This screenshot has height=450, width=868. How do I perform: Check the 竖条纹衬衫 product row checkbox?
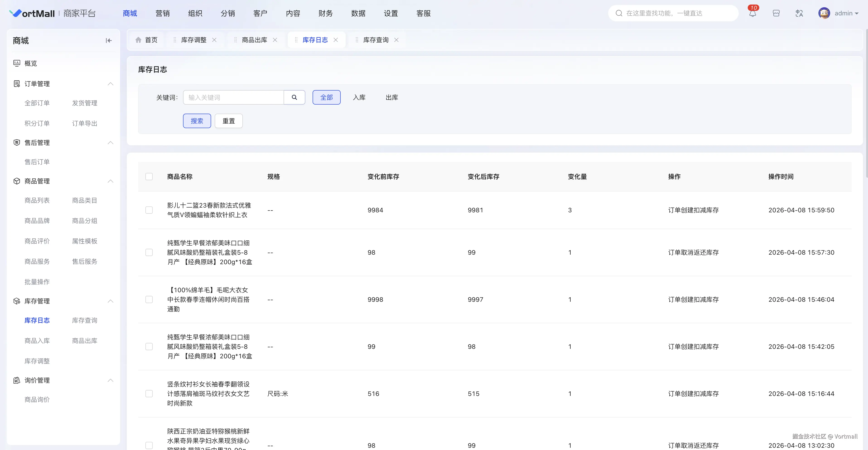tap(149, 394)
